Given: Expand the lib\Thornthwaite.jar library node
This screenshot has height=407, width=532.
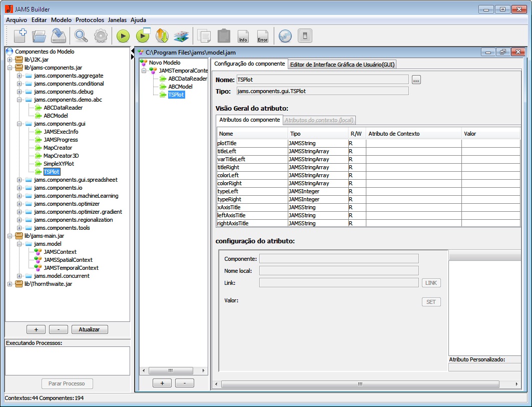Looking at the screenshot, I should pyautogui.click(x=10, y=284).
